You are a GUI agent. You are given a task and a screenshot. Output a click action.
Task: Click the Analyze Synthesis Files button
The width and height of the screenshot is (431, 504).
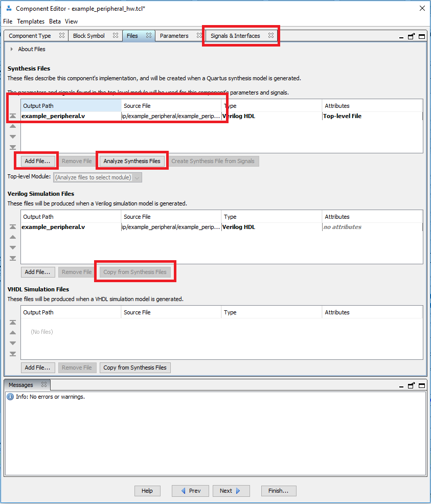point(132,161)
